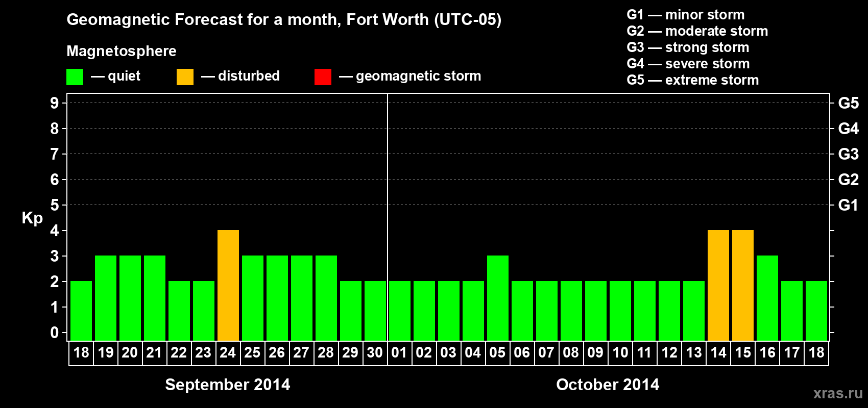Viewport: 868px width, 408px height.
Task: Click the 'September 2014' month label
Action: click(x=228, y=385)
